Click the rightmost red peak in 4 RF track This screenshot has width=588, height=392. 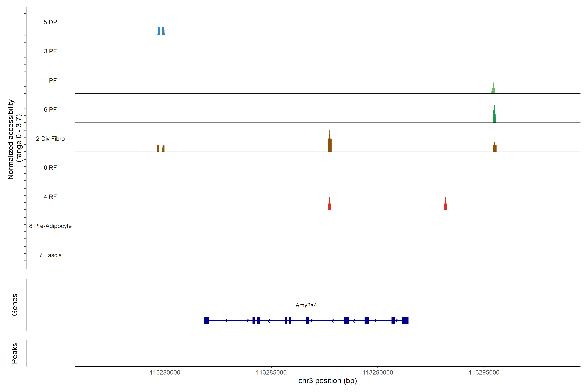(x=446, y=206)
